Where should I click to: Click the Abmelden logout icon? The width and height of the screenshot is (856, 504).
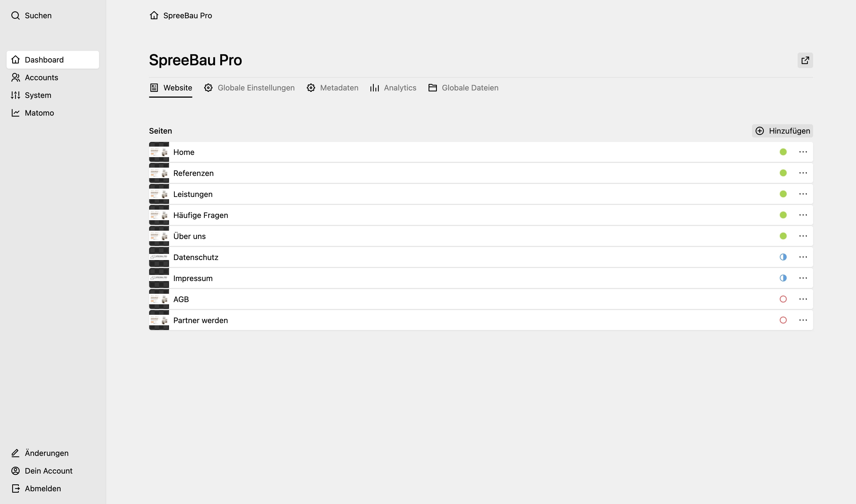[15, 489]
